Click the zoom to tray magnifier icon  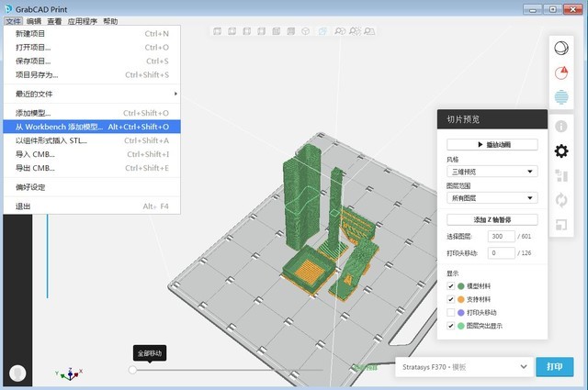pyautogui.click(x=369, y=31)
